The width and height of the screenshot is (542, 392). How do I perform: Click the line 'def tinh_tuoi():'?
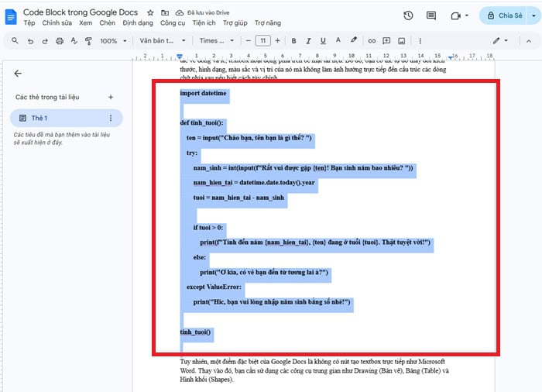(x=201, y=123)
